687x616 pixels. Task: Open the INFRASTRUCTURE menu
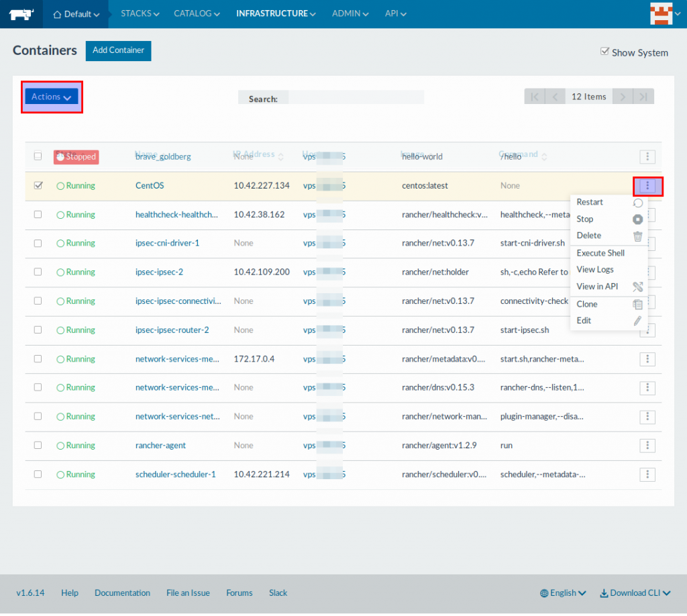[275, 13]
